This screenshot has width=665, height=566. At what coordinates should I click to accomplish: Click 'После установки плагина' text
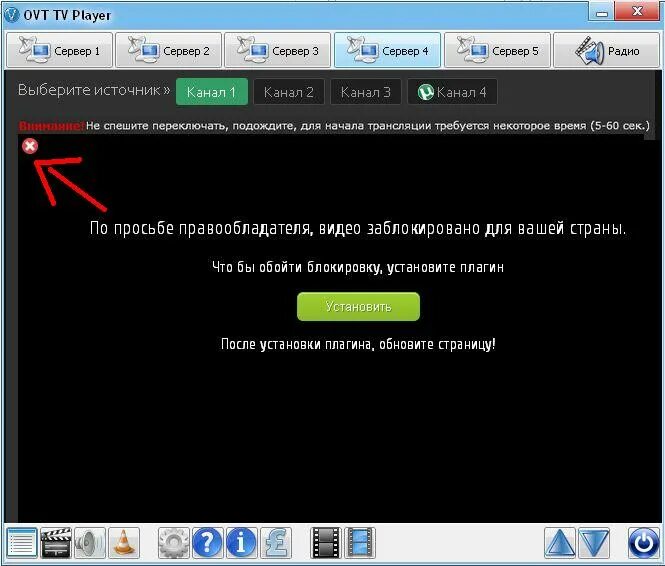pos(358,344)
